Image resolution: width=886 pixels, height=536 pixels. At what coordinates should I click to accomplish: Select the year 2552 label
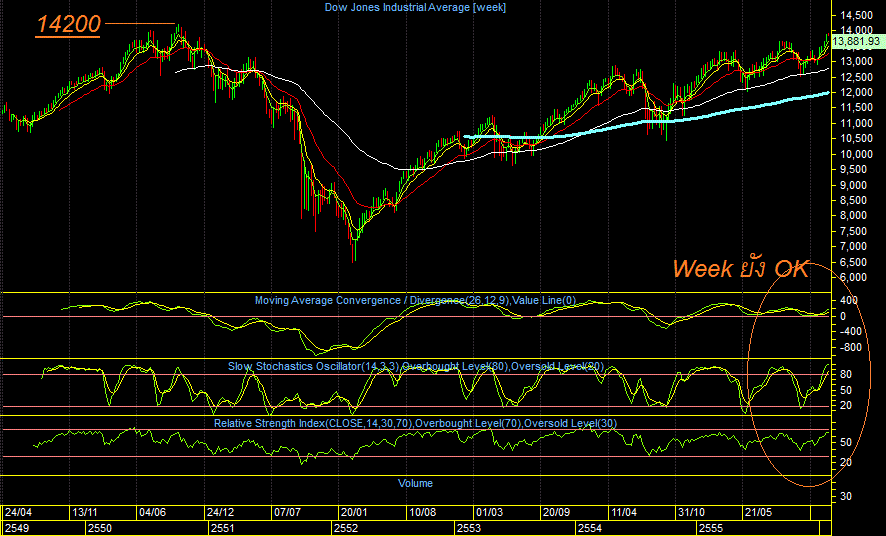pos(346,529)
